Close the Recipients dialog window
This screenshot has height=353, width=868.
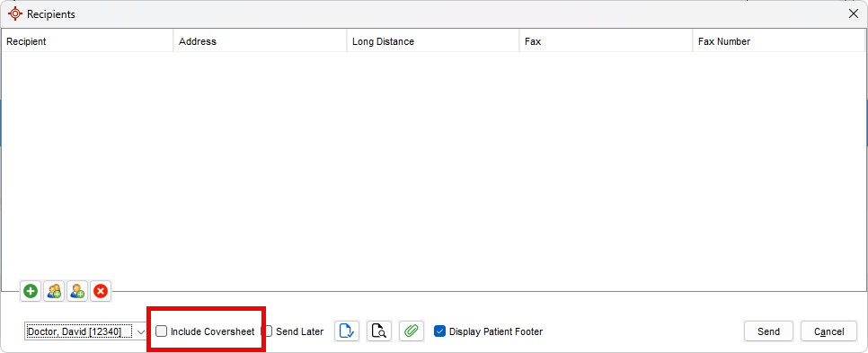click(x=854, y=13)
